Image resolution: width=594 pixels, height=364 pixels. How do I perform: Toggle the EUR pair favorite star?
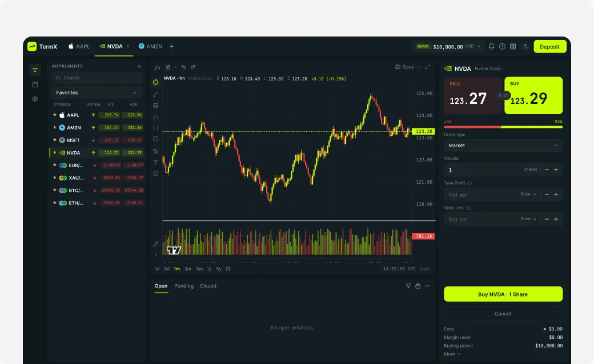coord(55,165)
